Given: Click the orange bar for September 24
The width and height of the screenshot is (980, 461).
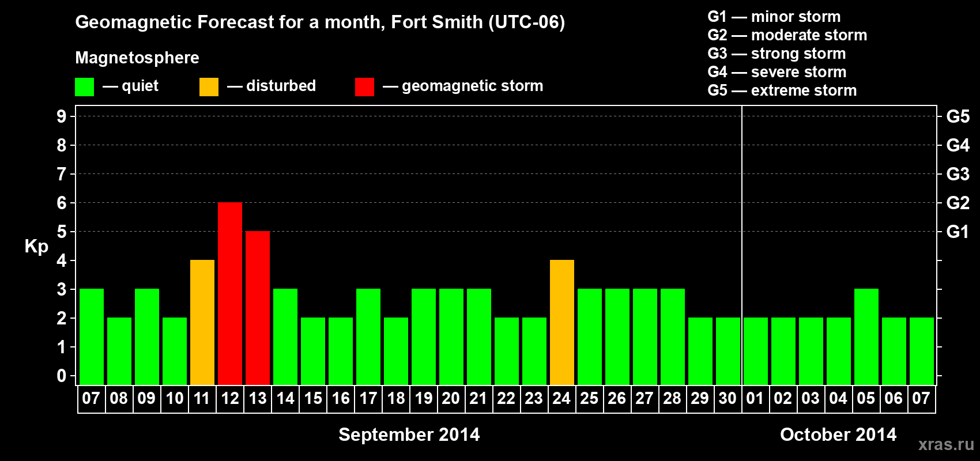Looking at the screenshot, I should pyautogui.click(x=562, y=322).
